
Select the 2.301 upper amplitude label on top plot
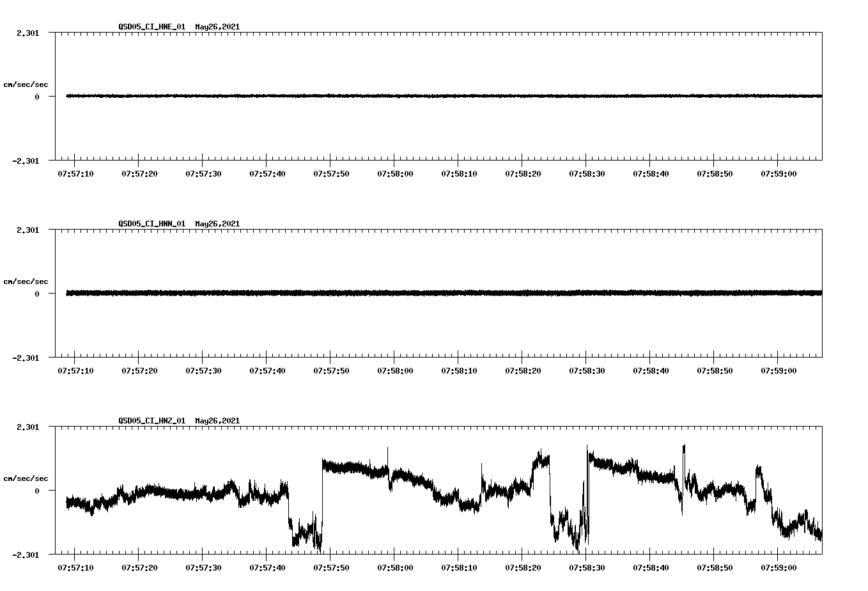coord(28,32)
